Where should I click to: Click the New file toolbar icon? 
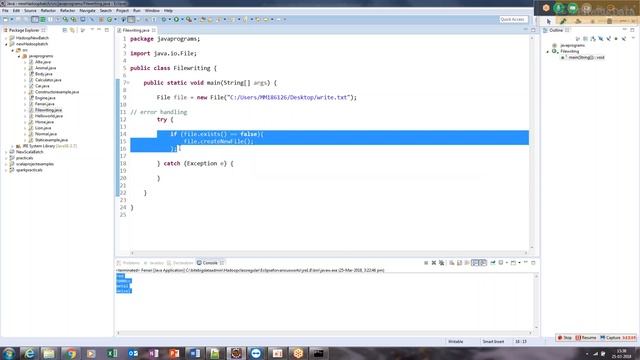[6, 19]
